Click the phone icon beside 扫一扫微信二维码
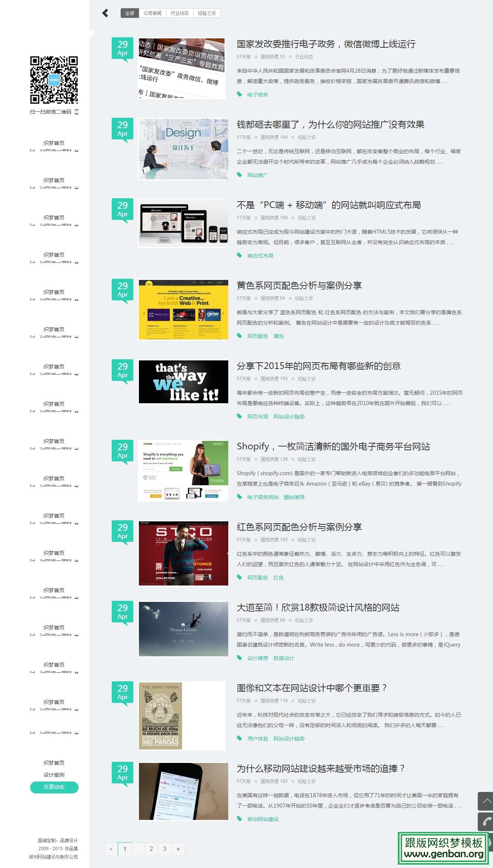Image resolution: width=493 pixels, height=868 pixels. (x=77, y=112)
